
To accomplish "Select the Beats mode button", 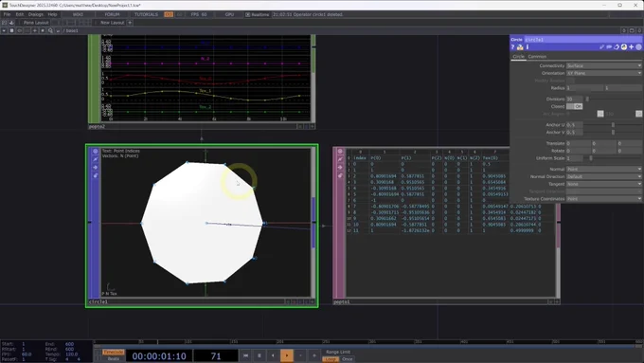I will click(x=113, y=359).
